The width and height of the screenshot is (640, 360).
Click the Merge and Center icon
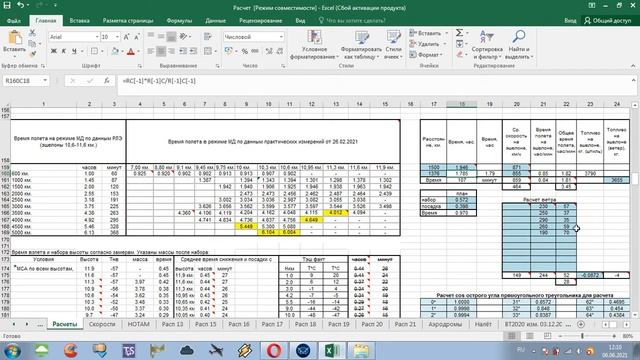coord(208,51)
